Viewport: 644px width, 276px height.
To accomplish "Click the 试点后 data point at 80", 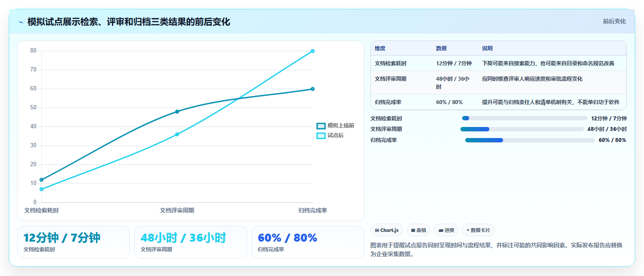I will (x=313, y=51).
